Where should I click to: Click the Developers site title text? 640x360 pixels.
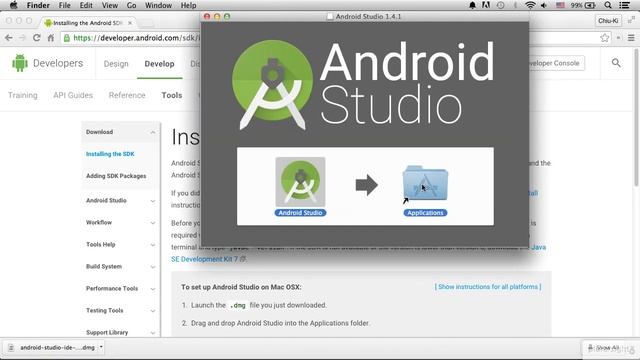58,63
